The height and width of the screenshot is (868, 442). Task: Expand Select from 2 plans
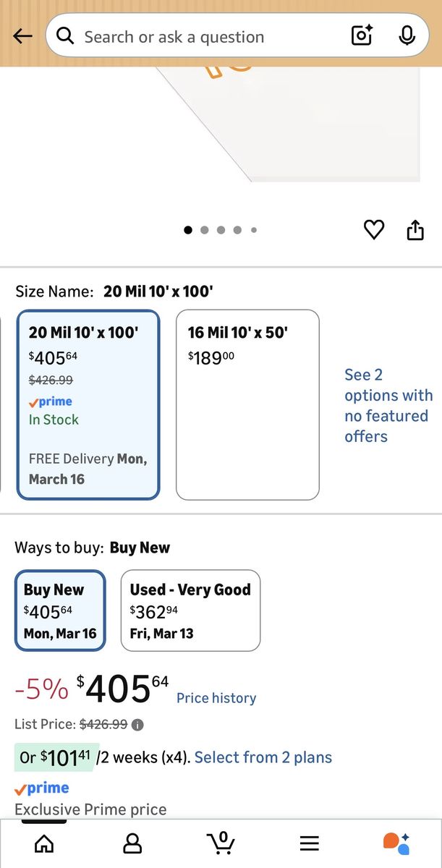[x=263, y=757]
